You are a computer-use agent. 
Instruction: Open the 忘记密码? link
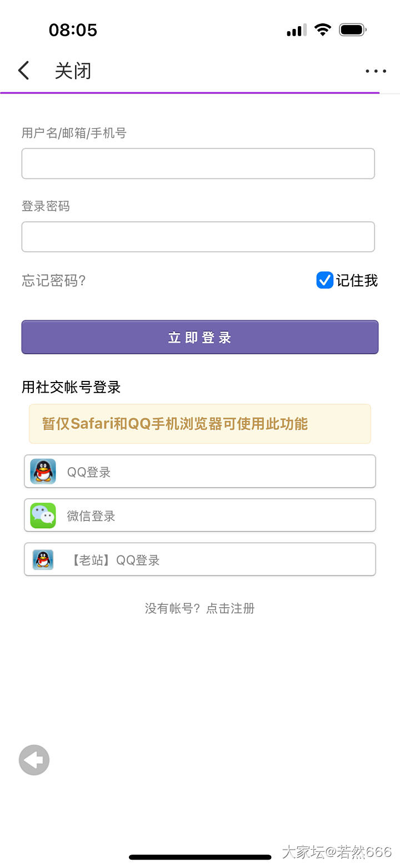pos(54,281)
